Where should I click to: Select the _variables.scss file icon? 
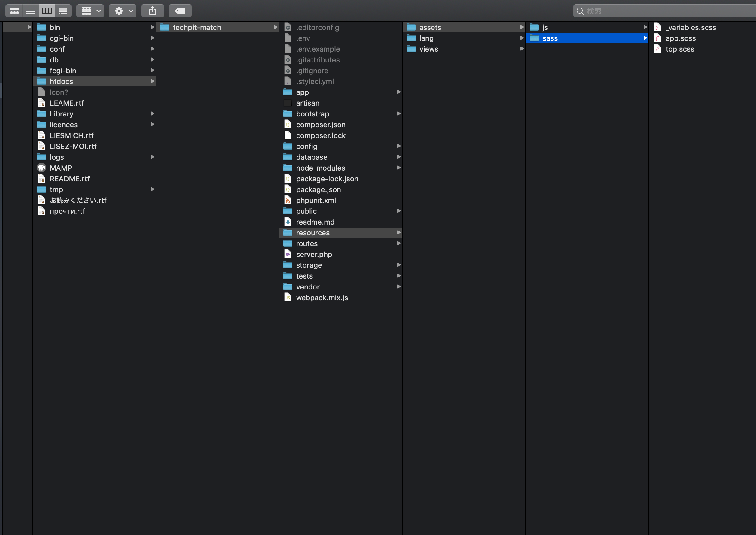[x=657, y=27]
